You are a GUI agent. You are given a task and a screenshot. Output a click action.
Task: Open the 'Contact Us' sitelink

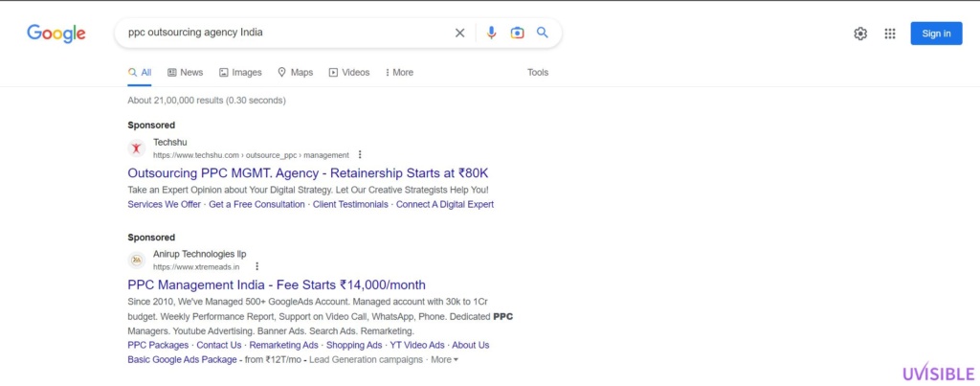coord(219,346)
